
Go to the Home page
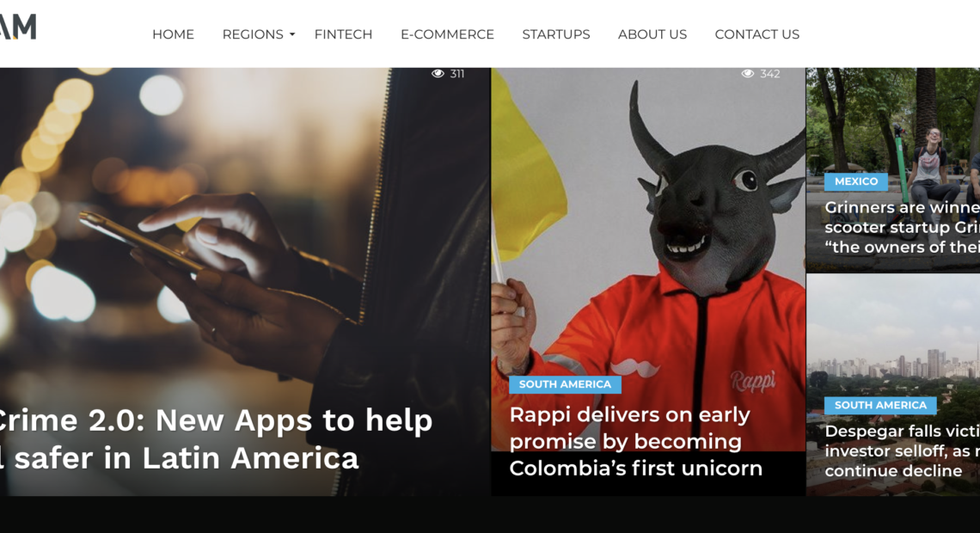point(173,34)
